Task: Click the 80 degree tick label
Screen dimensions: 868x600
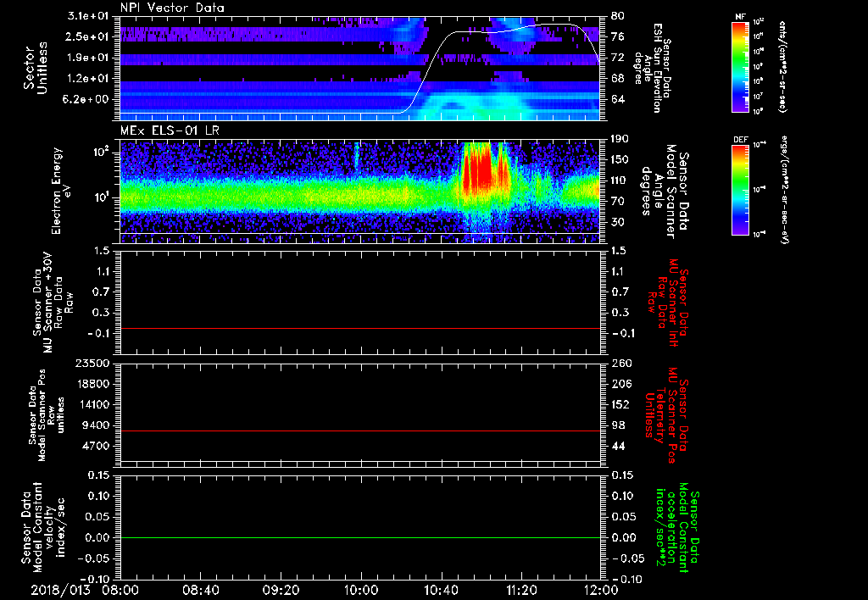Action: tap(617, 16)
